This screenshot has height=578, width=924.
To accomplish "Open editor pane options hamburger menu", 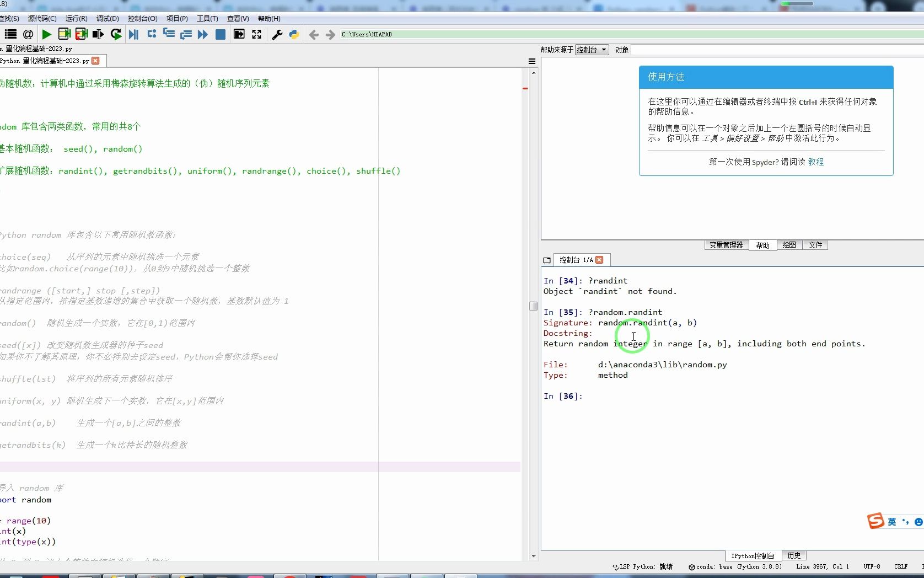I will point(532,61).
